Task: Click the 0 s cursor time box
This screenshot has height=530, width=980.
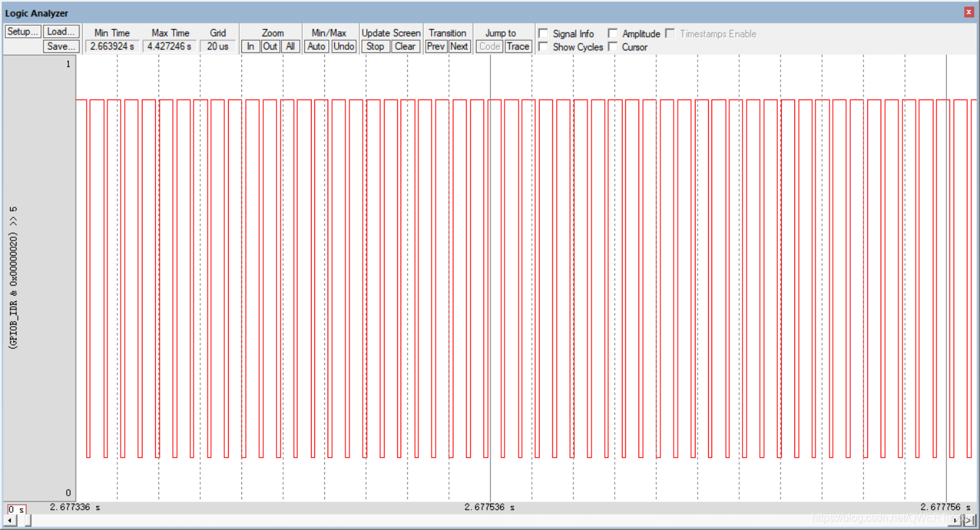Action: (x=17, y=509)
